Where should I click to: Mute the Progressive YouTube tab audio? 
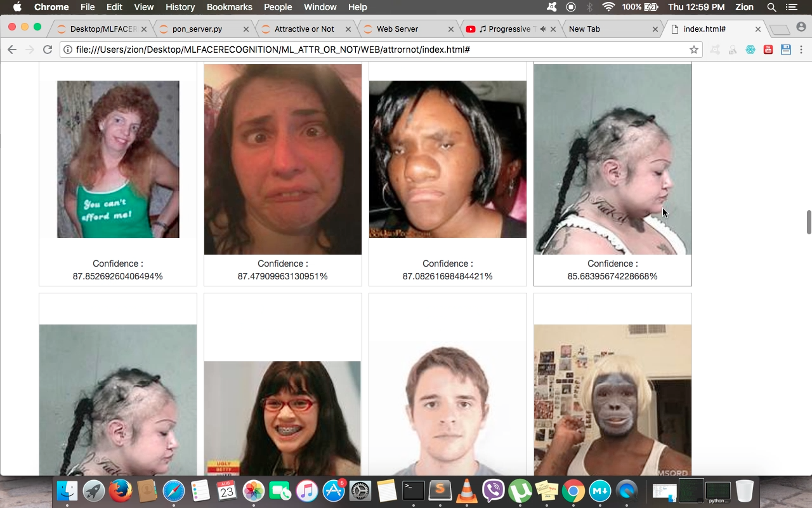point(543,29)
